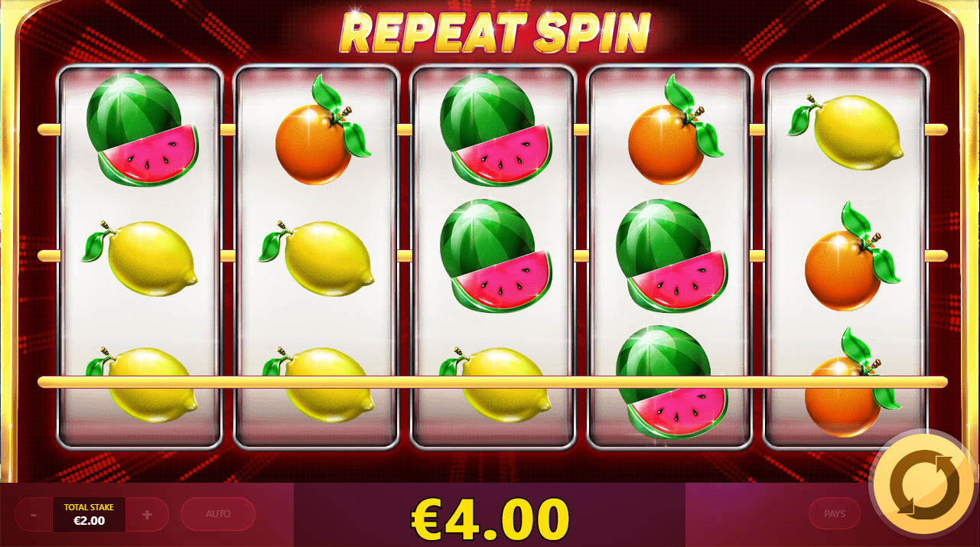
Task: Increase total stake with plus button
Action: 147,515
